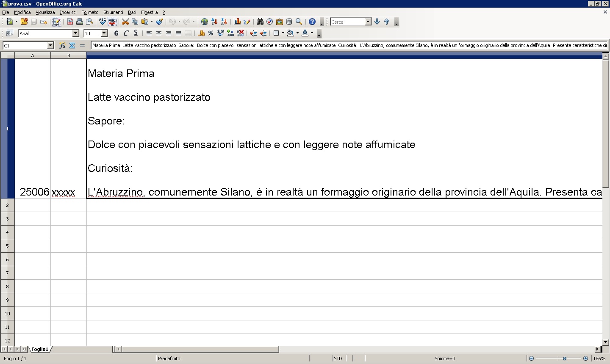Select column A header
610x364 pixels.
point(33,55)
